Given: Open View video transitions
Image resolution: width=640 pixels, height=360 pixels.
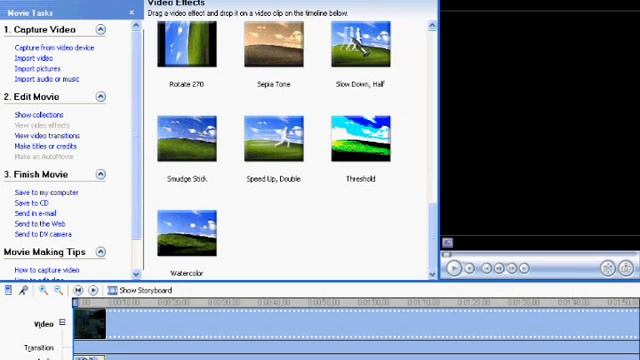Looking at the screenshot, I should point(47,136).
